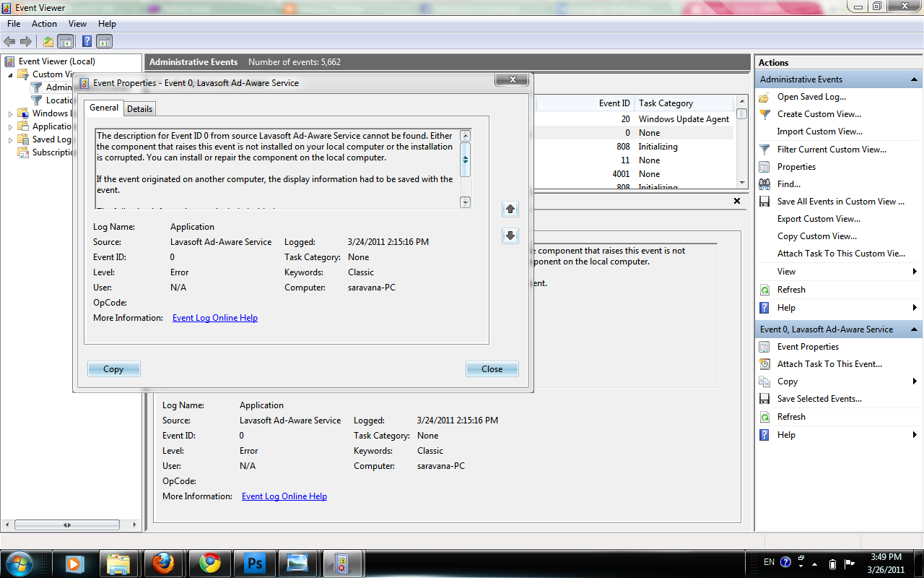The image size is (924, 578).
Task: Go to next event with down arrow button
Action: pyautogui.click(x=510, y=236)
